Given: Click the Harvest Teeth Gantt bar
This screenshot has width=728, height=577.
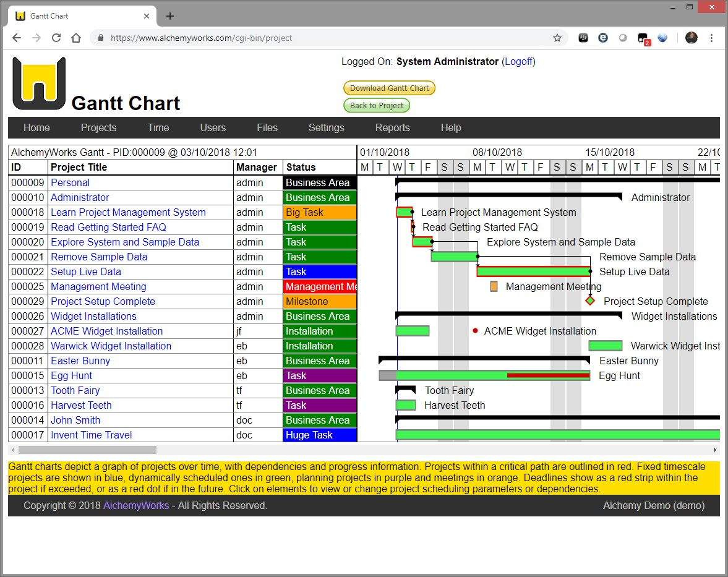Looking at the screenshot, I should 406,405.
